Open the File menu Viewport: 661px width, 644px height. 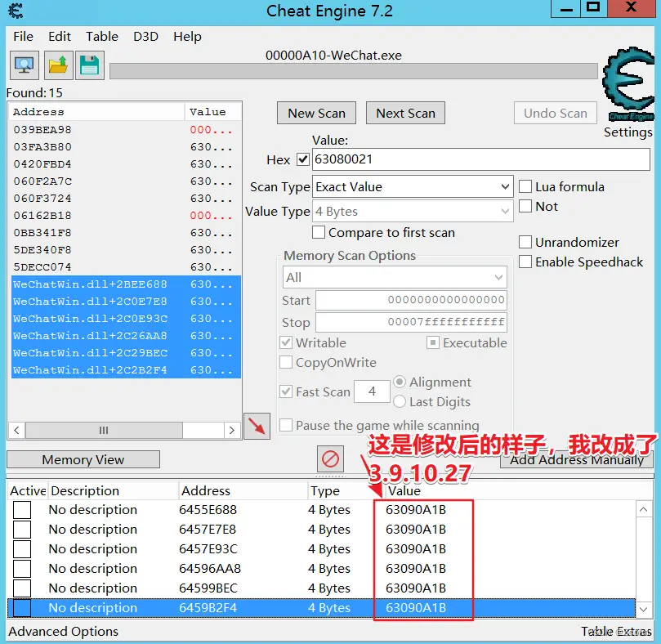24,37
